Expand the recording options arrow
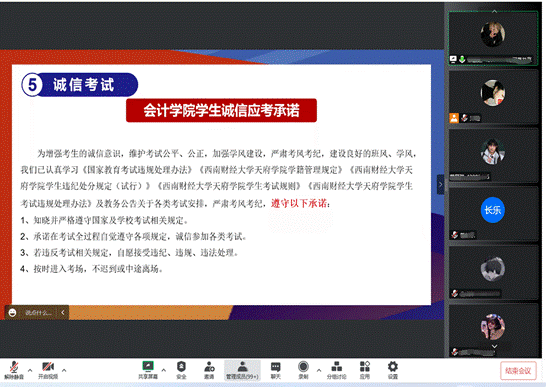 pos(319,370)
